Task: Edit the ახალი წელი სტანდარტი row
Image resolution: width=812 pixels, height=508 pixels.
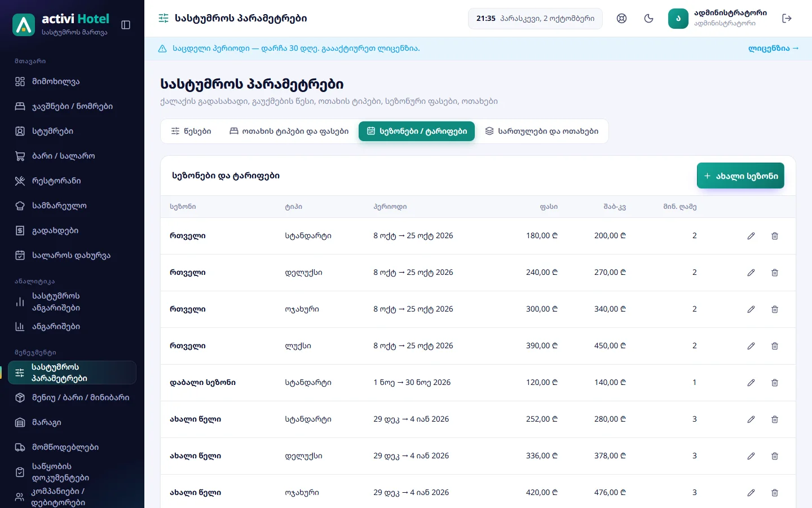Action: click(751, 419)
